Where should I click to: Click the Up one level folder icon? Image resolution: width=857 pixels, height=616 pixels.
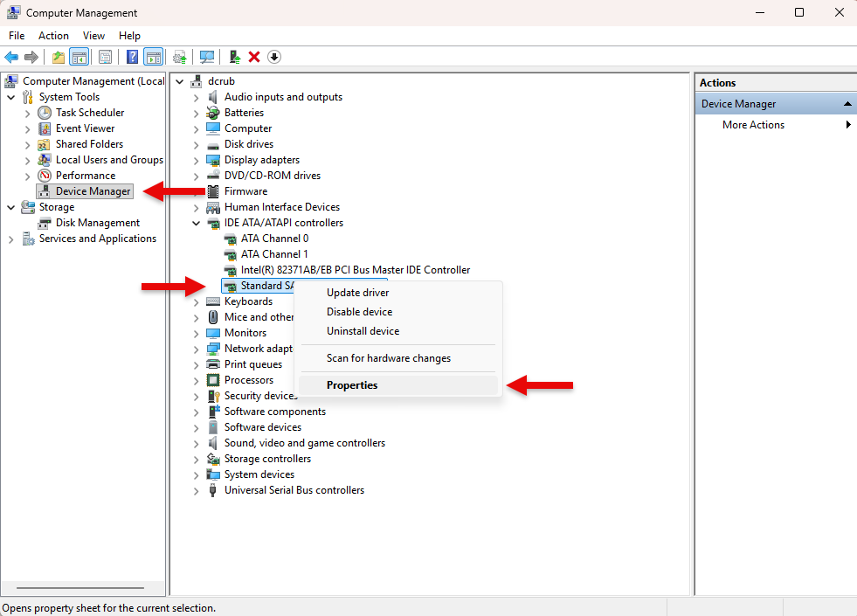58,57
